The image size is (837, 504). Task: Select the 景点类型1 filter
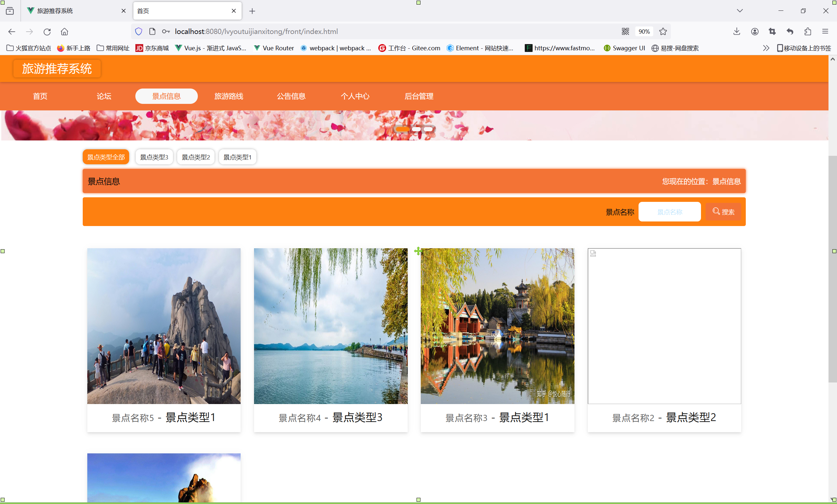click(x=237, y=157)
